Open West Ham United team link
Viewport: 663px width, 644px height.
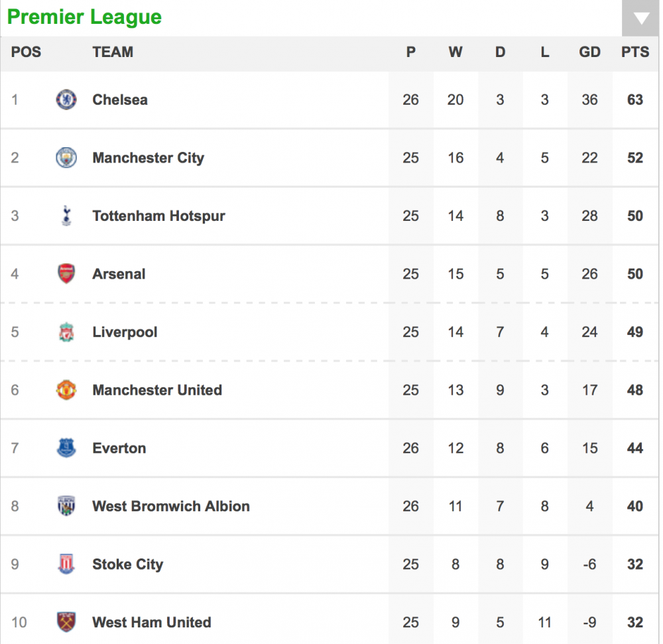pos(152,622)
